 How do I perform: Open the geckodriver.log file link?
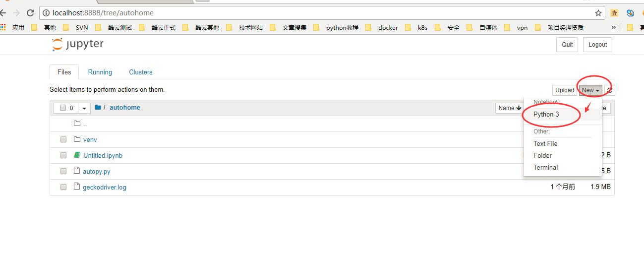104,187
